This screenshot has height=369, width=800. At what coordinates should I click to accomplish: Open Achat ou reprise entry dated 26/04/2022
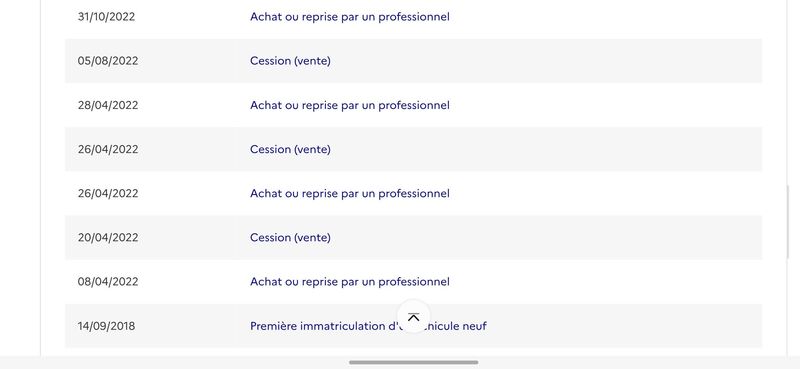point(349,193)
